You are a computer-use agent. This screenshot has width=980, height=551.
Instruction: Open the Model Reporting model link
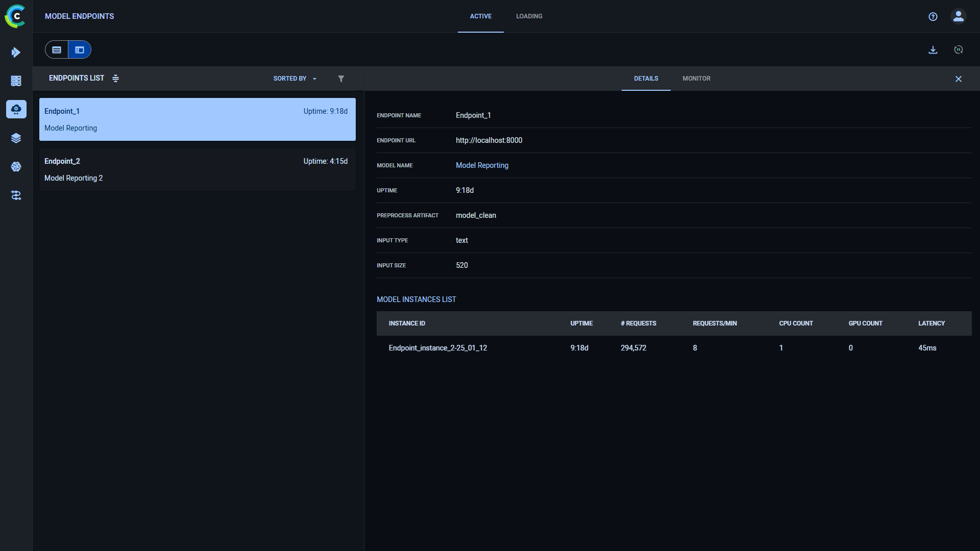pyautogui.click(x=482, y=165)
